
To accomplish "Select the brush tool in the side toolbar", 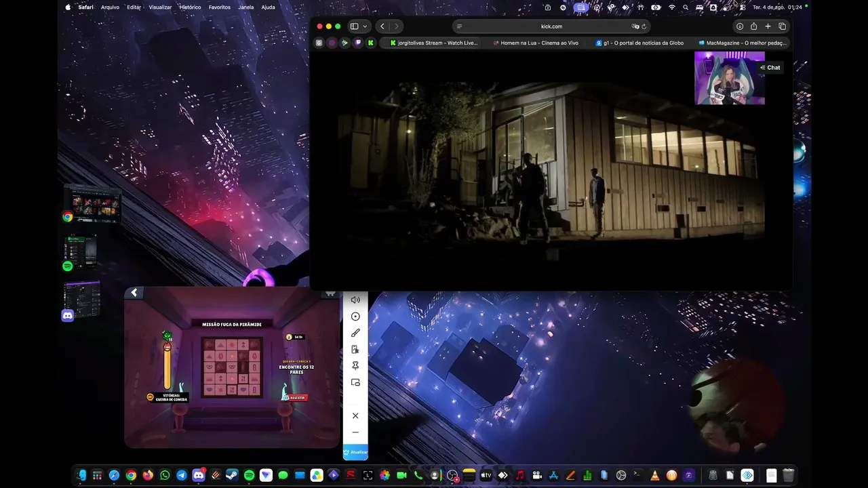I will point(355,333).
